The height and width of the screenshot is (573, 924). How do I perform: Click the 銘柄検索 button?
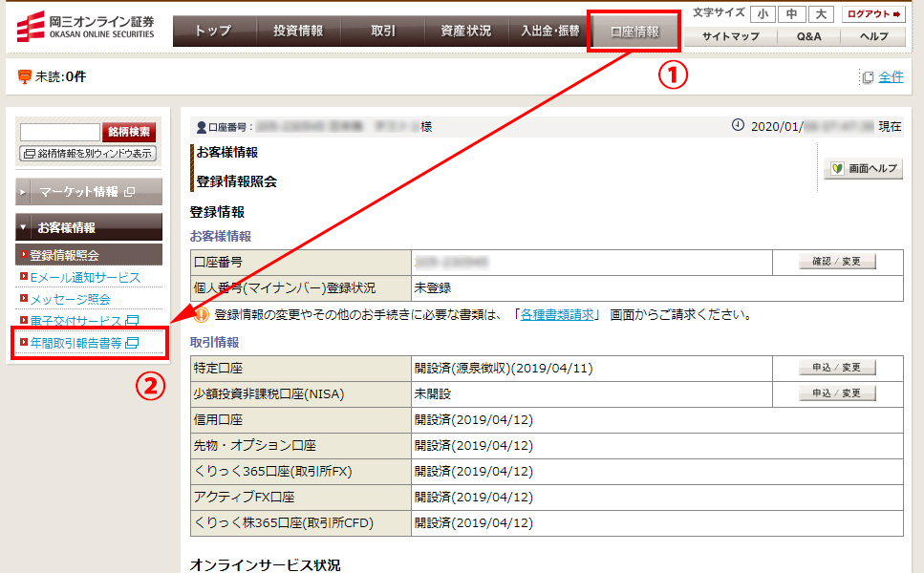tap(128, 132)
